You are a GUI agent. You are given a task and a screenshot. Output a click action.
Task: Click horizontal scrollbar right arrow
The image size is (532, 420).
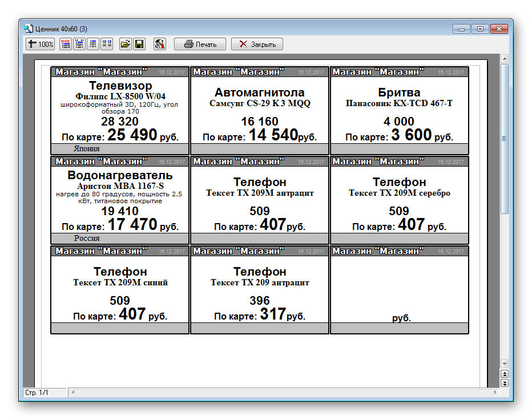(495, 392)
